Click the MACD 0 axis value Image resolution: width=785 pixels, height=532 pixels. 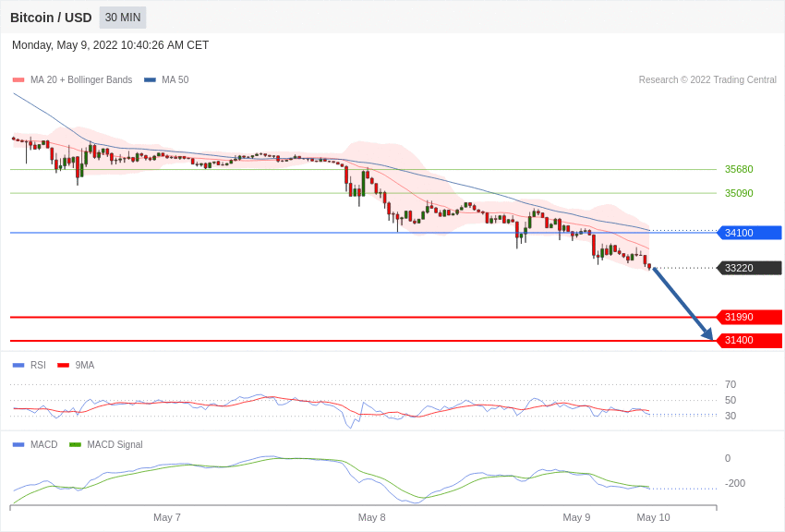point(728,458)
